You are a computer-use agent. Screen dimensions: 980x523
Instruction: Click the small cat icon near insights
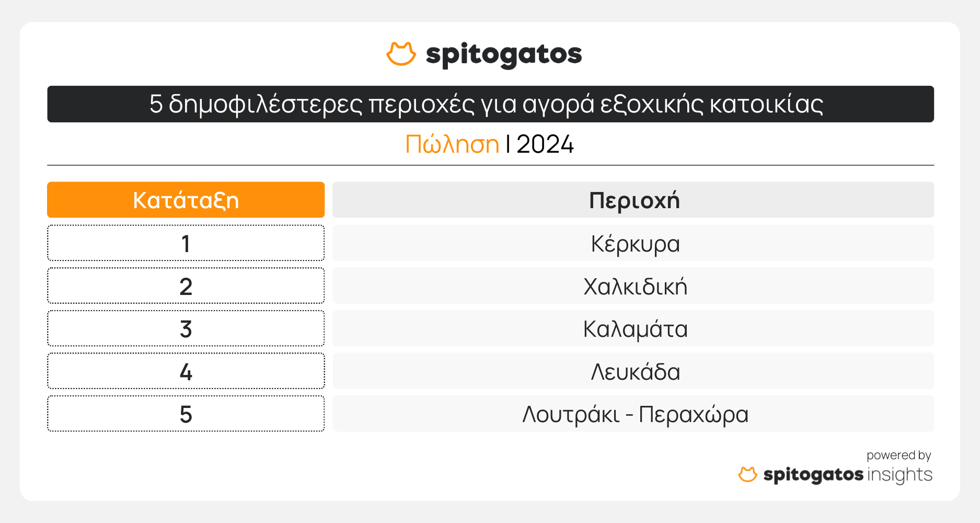(747, 474)
